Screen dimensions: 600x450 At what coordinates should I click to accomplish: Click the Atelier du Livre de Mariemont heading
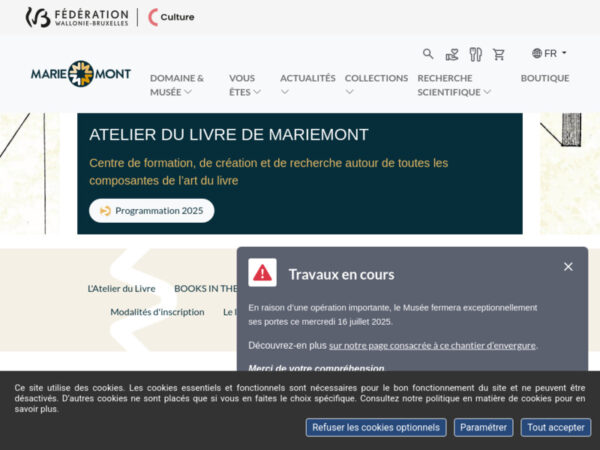click(229, 135)
